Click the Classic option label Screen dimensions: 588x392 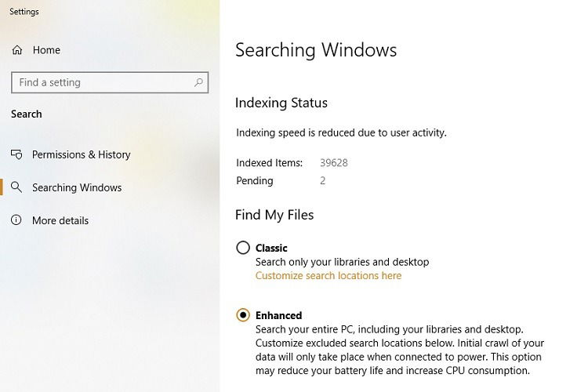click(271, 248)
